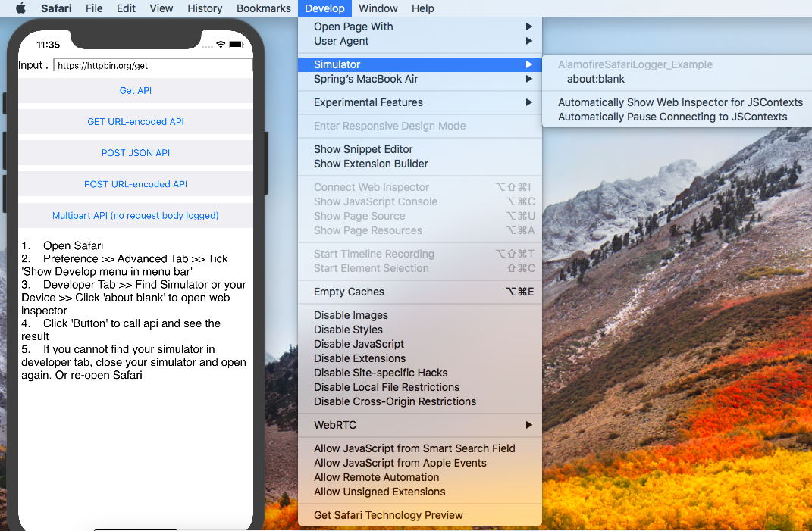
Task: Expand the Open Page With submenu
Action: coord(420,27)
